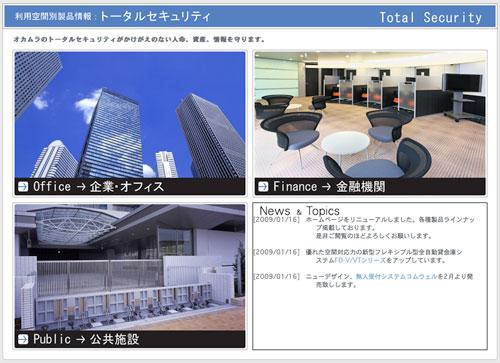
Task: Open the 無人受付システムコムウェル link
Action: click(396, 276)
